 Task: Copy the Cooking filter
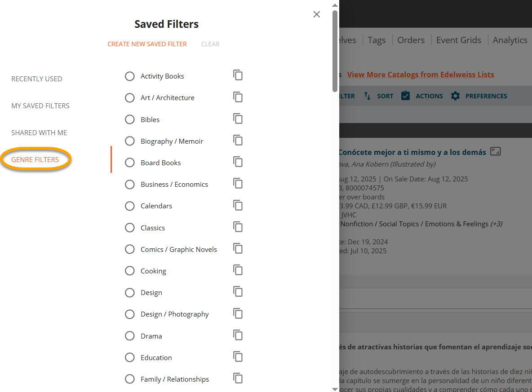(238, 270)
